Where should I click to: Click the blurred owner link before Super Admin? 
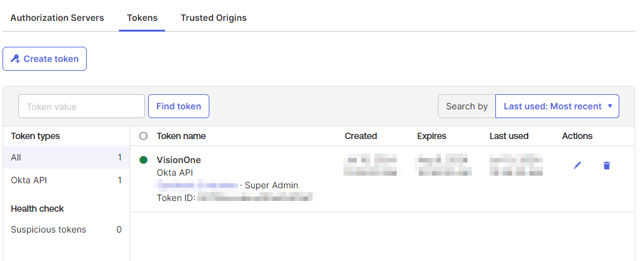pos(197,185)
